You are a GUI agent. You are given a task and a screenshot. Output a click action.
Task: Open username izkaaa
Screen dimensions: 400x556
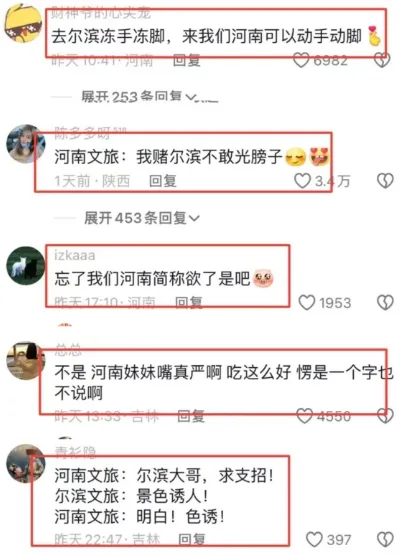75,255
